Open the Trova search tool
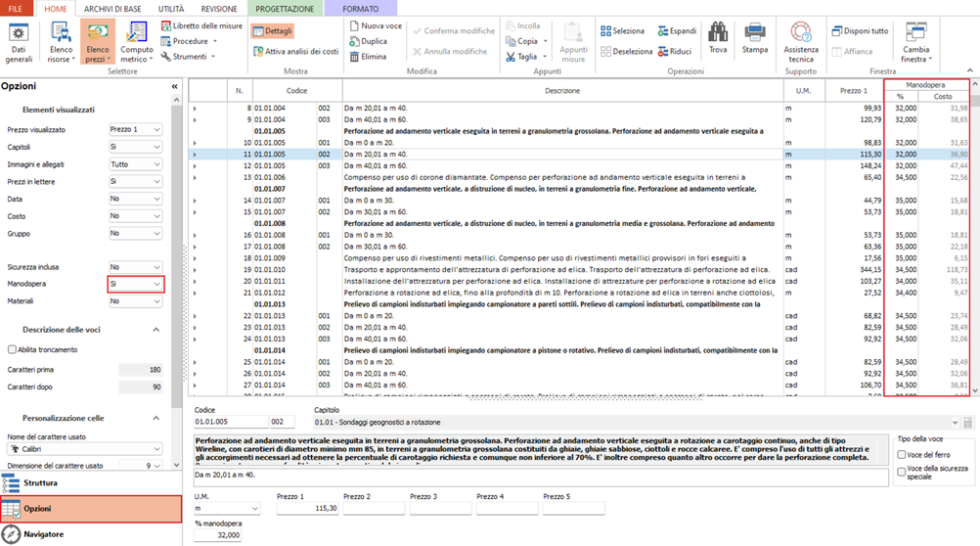 718,37
